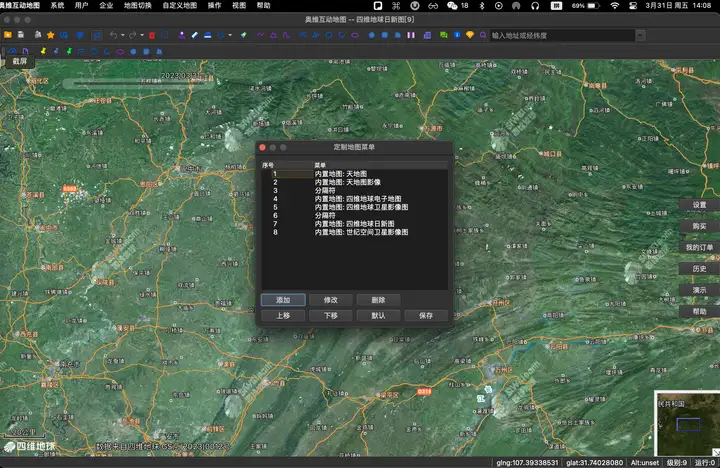Click the date timeline slider on the map
This screenshot has height=468, width=720.
[x=138, y=83]
